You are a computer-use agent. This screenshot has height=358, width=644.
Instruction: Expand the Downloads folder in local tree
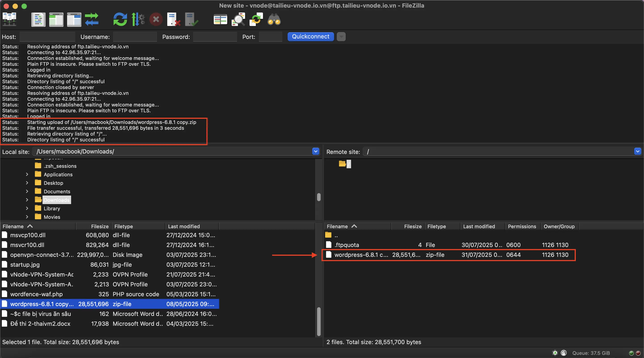(x=27, y=200)
